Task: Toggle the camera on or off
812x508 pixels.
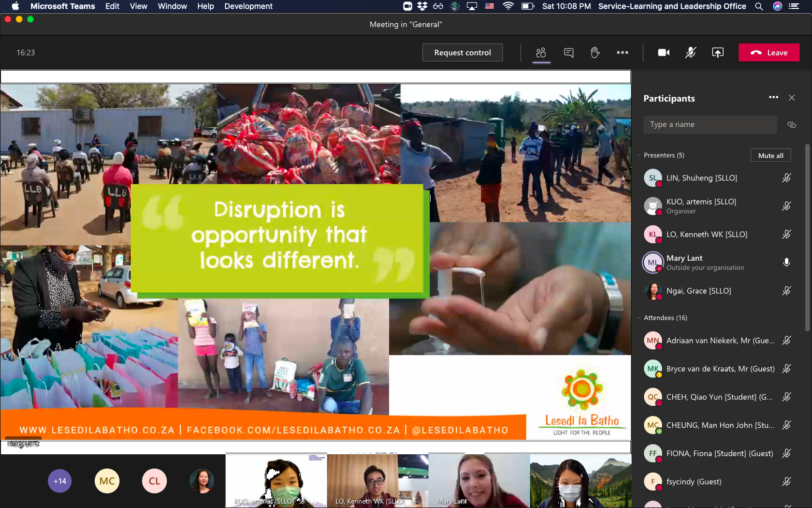Action: [664, 53]
